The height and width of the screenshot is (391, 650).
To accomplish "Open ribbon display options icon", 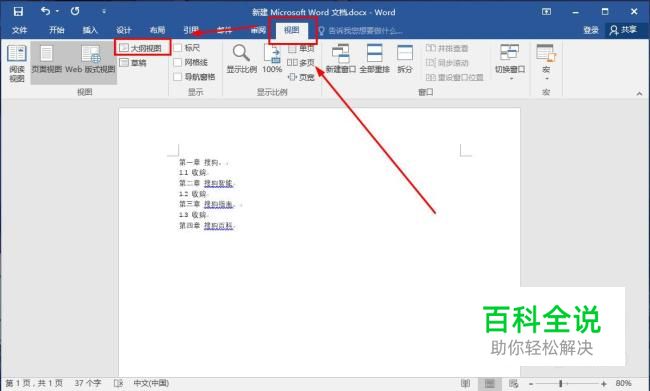I will pyautogui.click(x=546, y=12).
